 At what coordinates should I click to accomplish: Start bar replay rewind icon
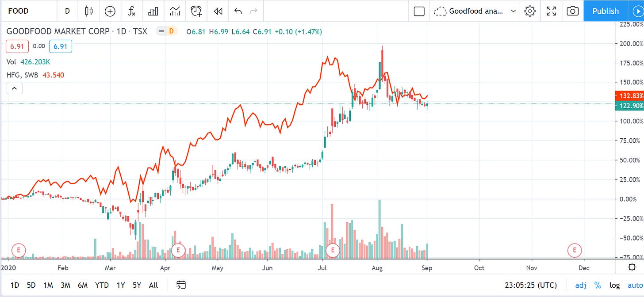pyautogui.click(x=218, y=11)
